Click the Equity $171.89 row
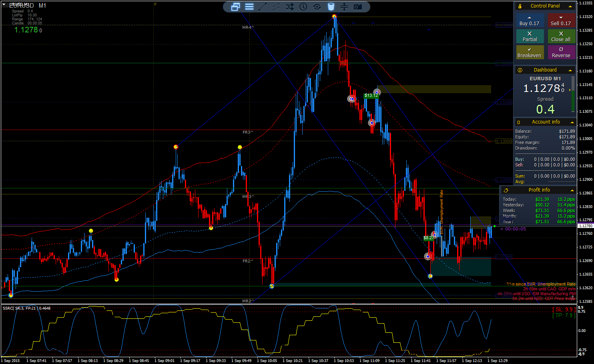The width and height of the screenshot is (594, 364). click(x=545, y=137)
